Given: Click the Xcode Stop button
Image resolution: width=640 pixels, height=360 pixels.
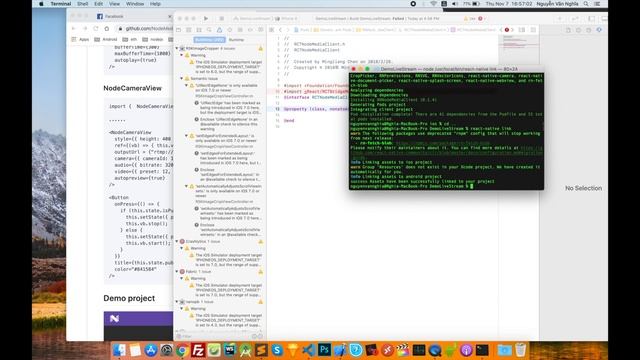Looking at the screenshot, I should [222, 18].
